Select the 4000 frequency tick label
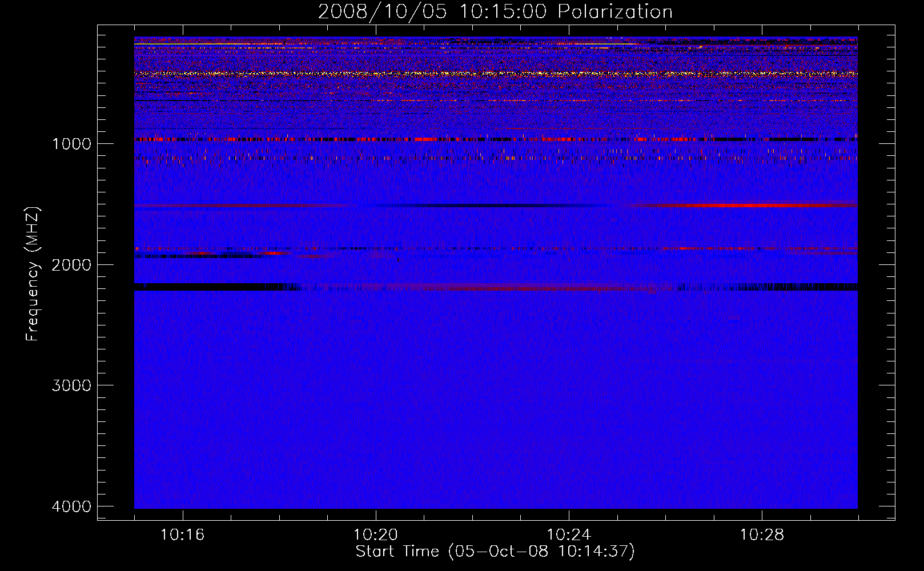This screenshot has height=571, width=924. point(71,506)
